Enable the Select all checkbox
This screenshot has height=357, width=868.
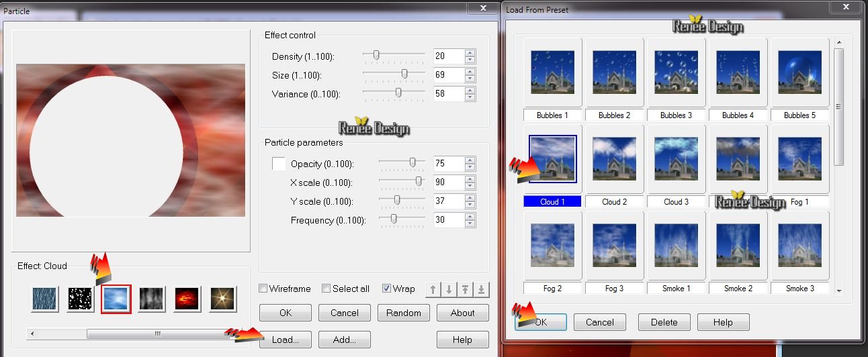pyautogui.click(x=326, y=289)
